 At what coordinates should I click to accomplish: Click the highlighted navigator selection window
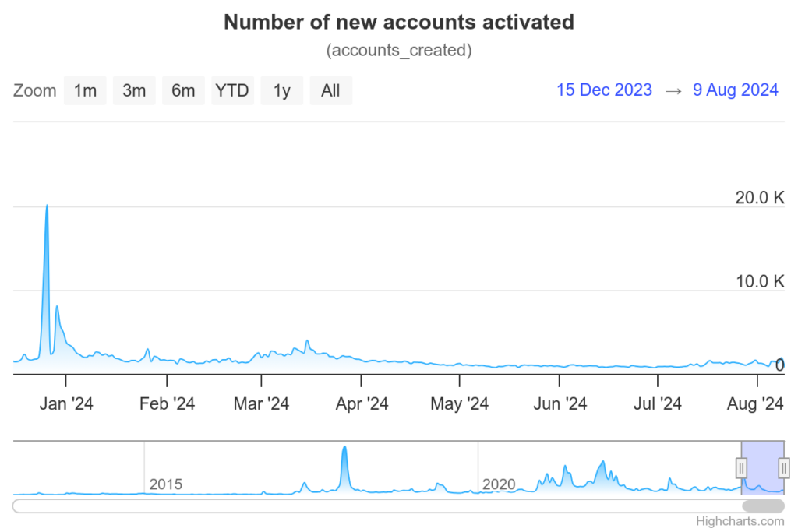point(762,468)
